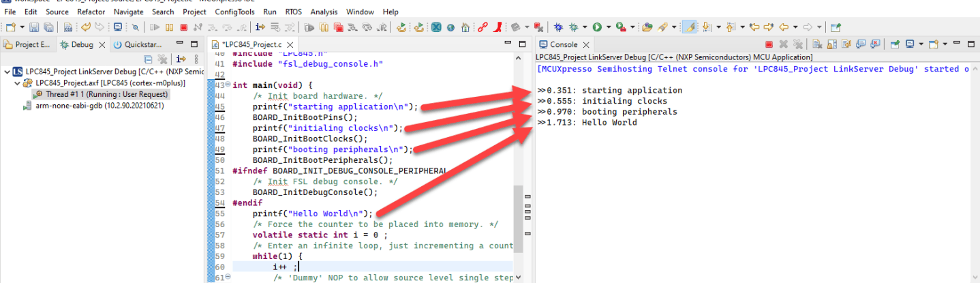
Task: Click the Step Into icon
Action: (212, 27)
